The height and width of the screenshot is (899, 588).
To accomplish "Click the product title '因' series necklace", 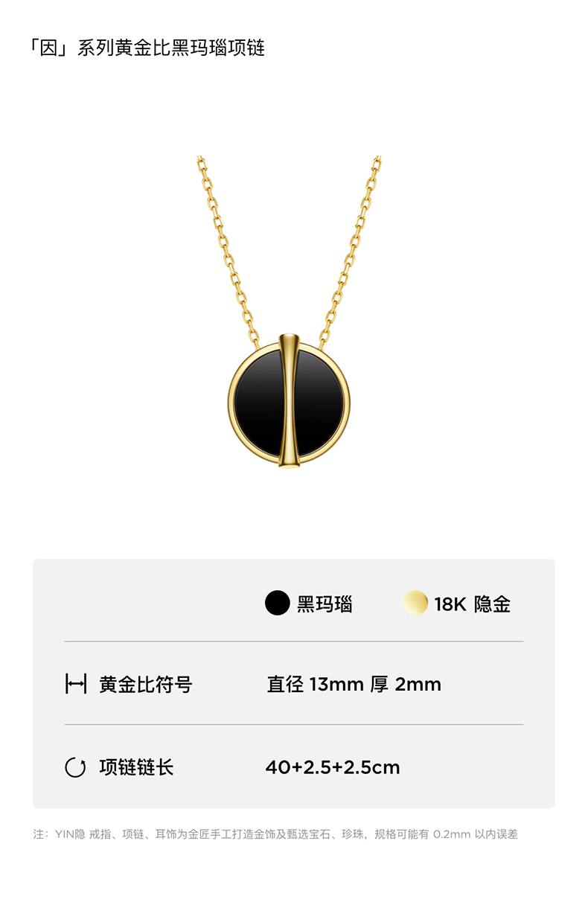I will 148,48.
